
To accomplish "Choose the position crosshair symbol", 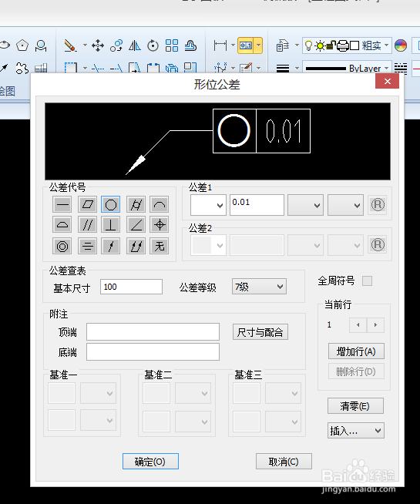I will click(x=160, y=225).
